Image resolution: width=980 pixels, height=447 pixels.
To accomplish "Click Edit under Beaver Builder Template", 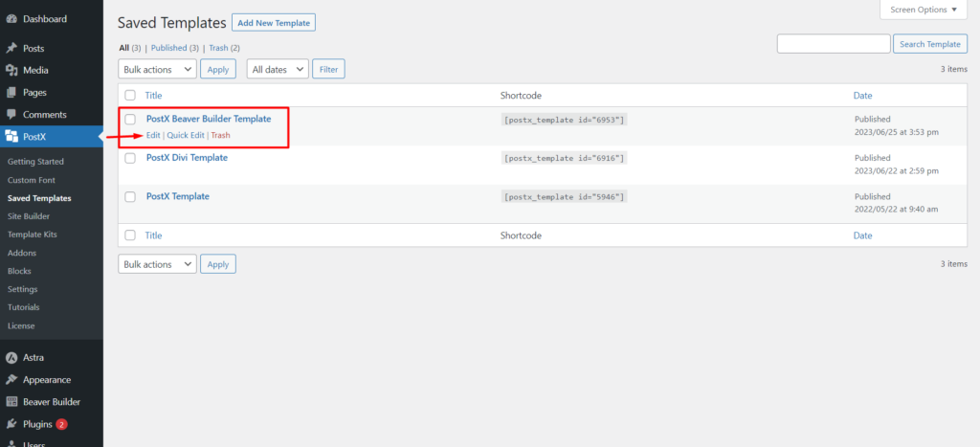I will click(x=153, y=135).
